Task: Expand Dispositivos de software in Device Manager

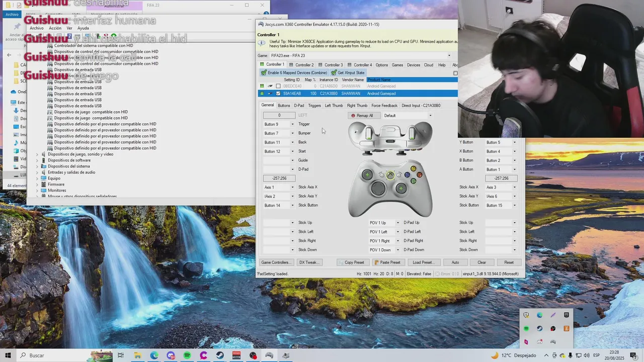Action: [x=37, y=160]
